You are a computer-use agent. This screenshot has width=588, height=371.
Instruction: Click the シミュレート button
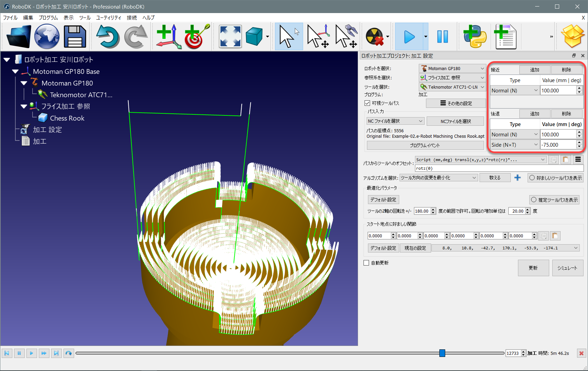[567, 268]
